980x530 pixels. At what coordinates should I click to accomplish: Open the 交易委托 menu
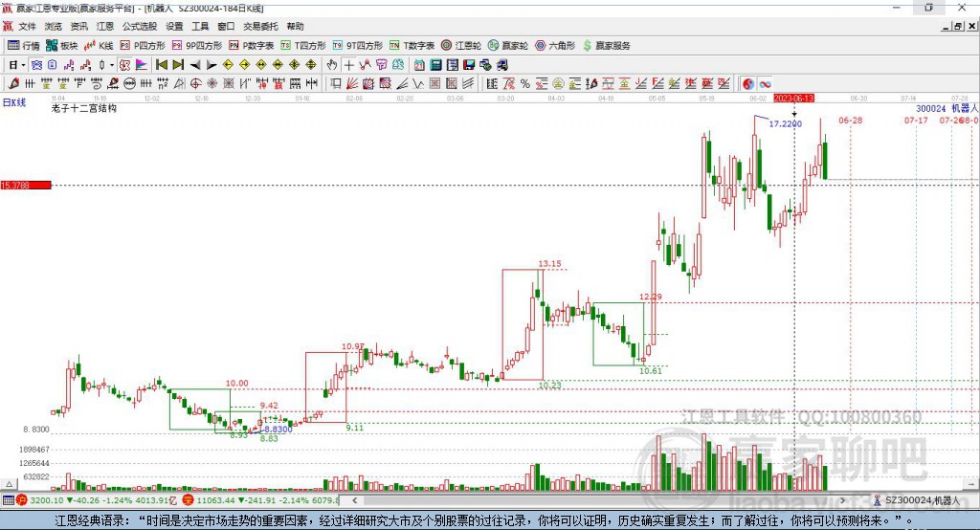coord(260,26)
